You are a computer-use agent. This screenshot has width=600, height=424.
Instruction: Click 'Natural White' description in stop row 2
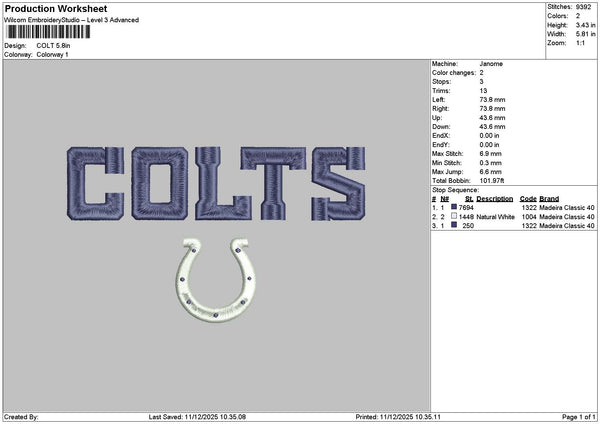click(x=496, y=217)
